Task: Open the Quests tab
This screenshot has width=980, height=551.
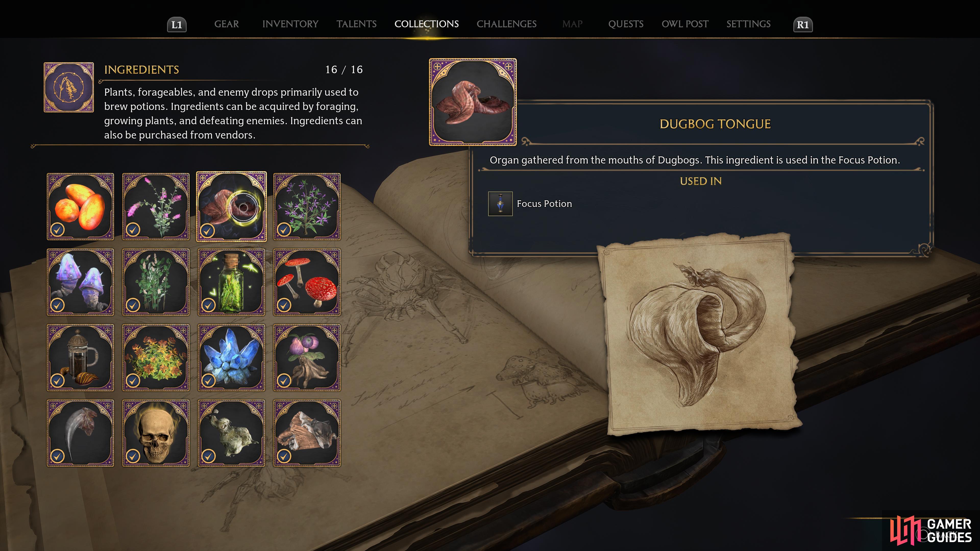Action: point(626,24)
